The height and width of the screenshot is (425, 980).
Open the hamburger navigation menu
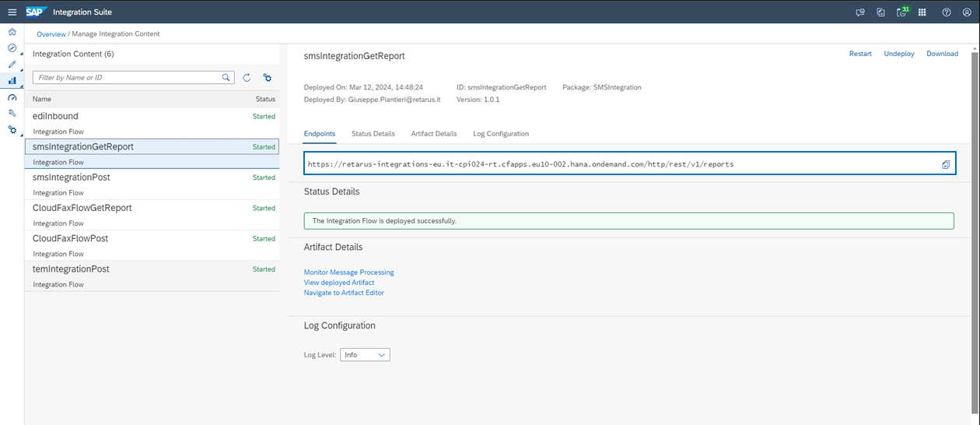coord(12,12)
